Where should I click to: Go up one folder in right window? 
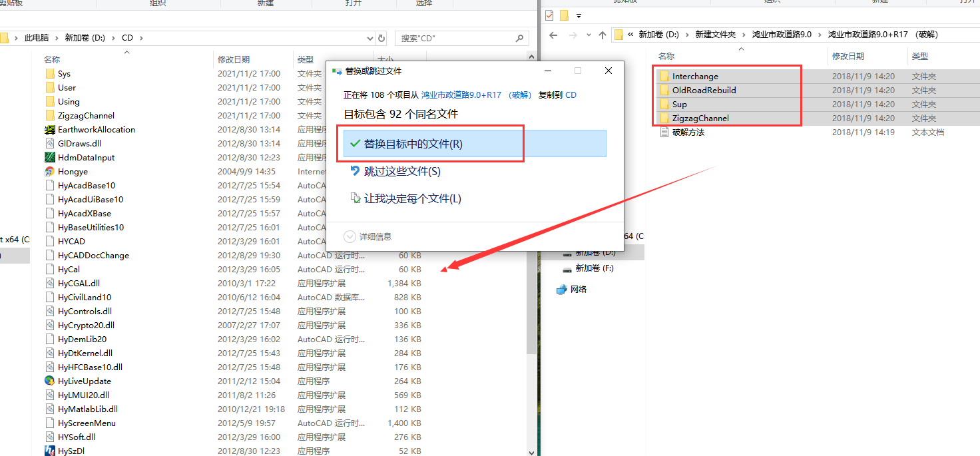pos(603,35)
